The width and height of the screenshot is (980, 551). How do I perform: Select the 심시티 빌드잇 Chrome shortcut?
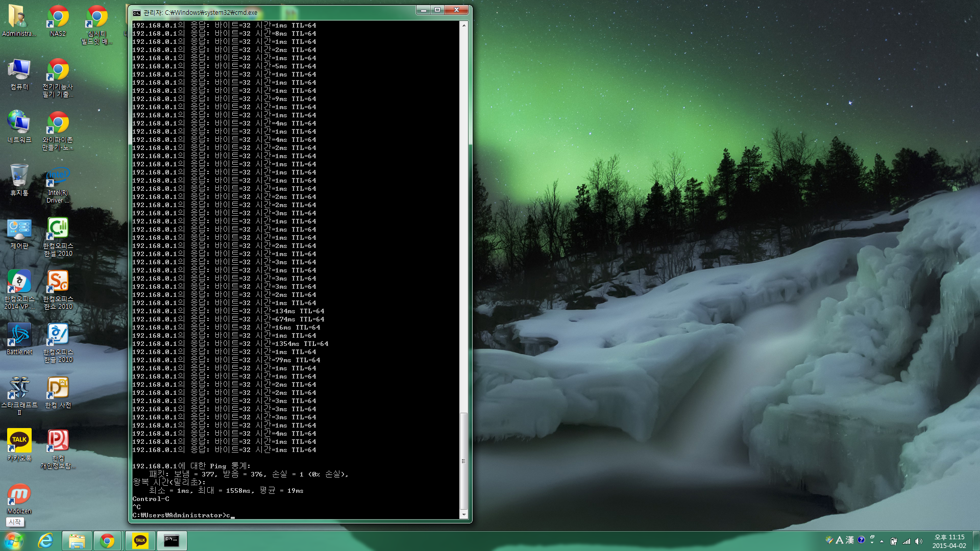(x=96, y=25)
